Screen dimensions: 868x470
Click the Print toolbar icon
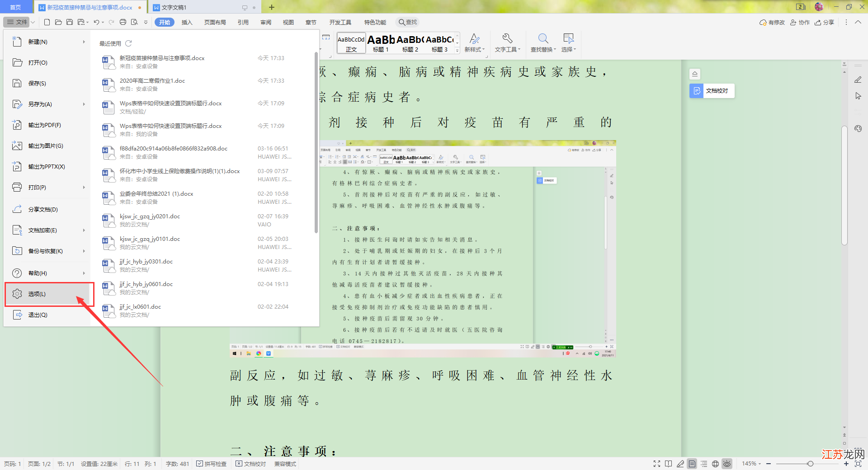pyautogui.click(x=123, y=22)
